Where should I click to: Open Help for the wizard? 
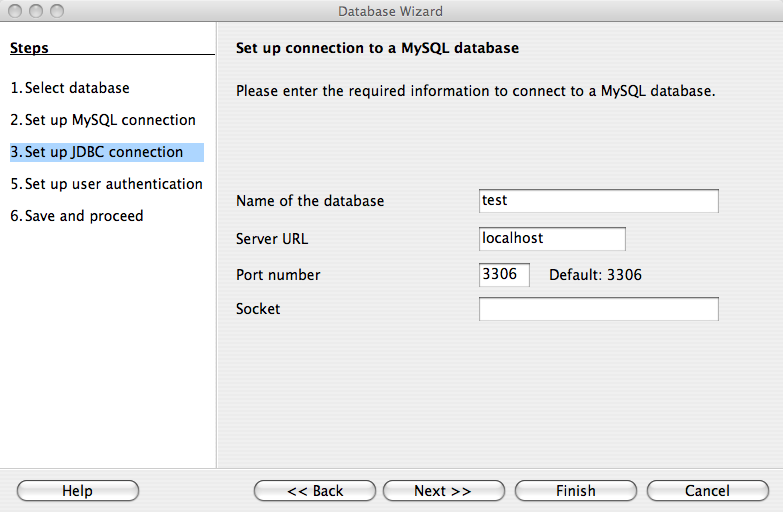(77, 491)
